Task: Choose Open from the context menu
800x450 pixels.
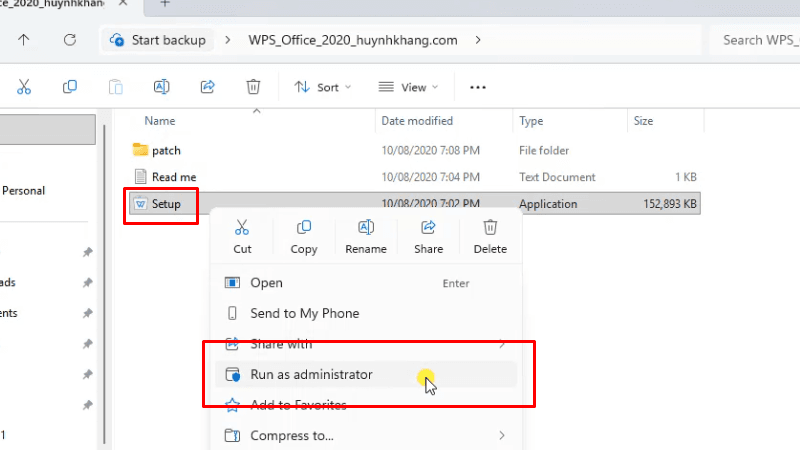Action: 266,283
